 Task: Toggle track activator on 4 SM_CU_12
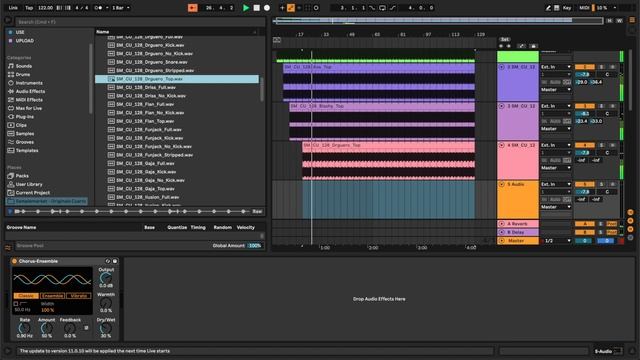584,145
